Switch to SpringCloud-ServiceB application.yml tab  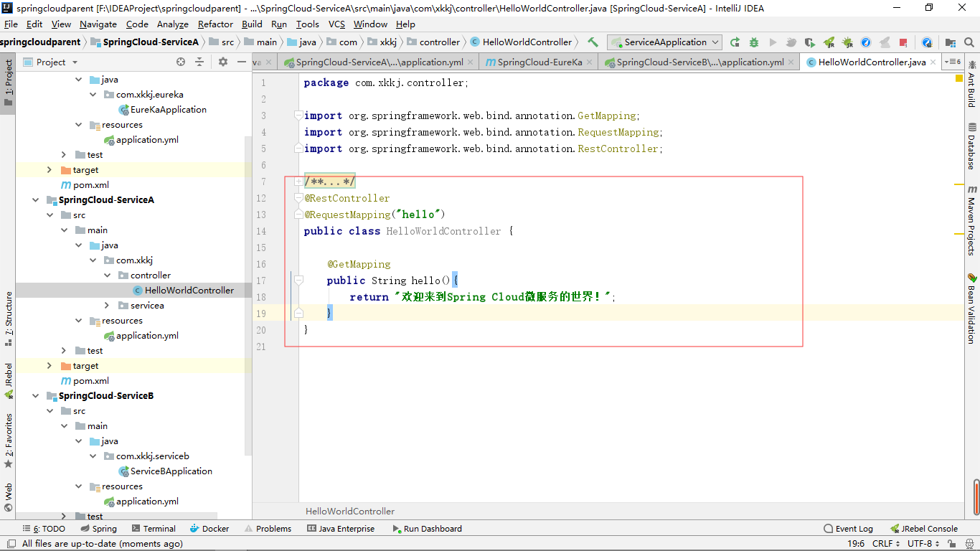(x=700, y=62)
